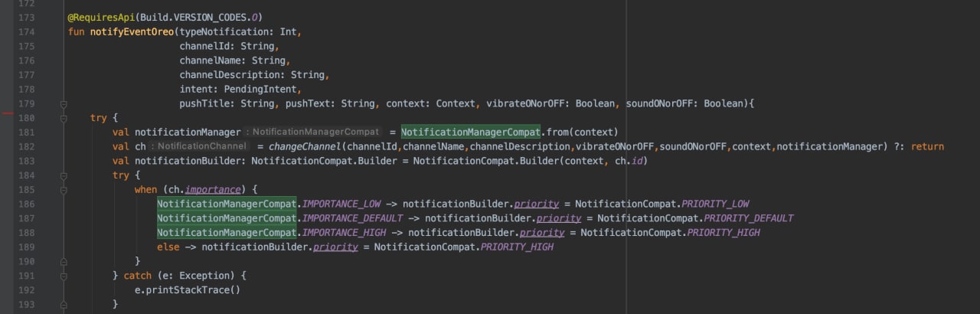980x314 pixels.
Task: Click Build.VERSION_CODES.O in the annotation
Action: point(201,18)
